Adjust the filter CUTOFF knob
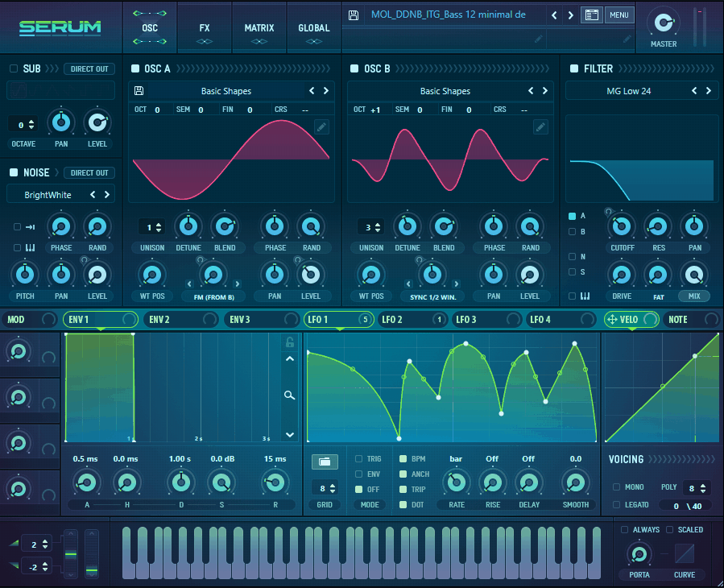 coord(622,226)
